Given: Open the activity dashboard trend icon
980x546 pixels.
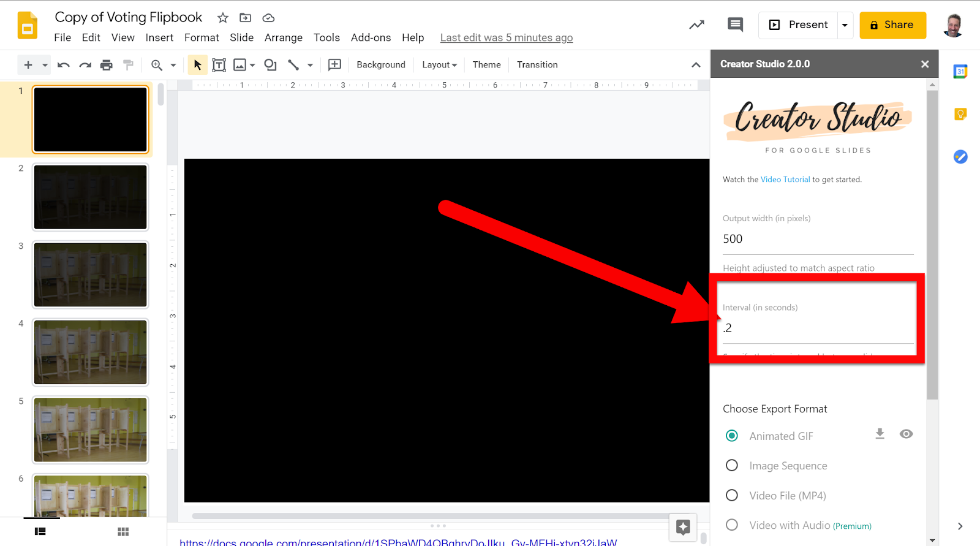Looking at the screenshot, I should [x=696, y=25].
